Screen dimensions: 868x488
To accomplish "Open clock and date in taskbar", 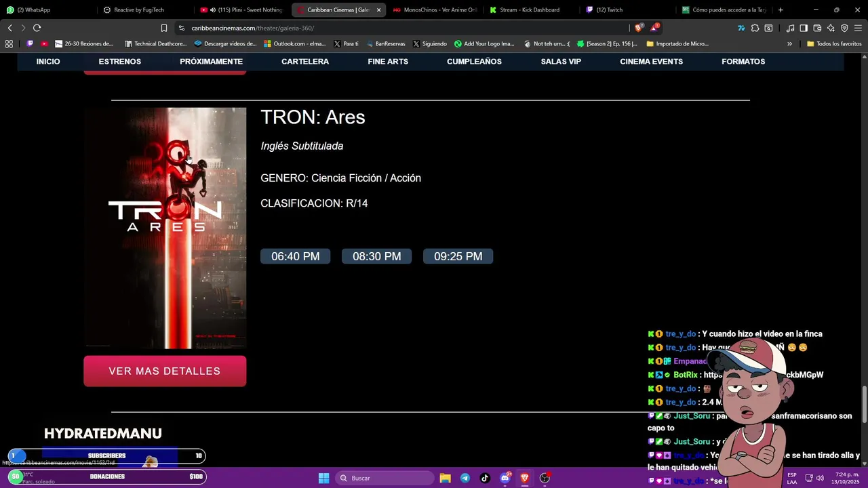I will (x=845, y=478).
